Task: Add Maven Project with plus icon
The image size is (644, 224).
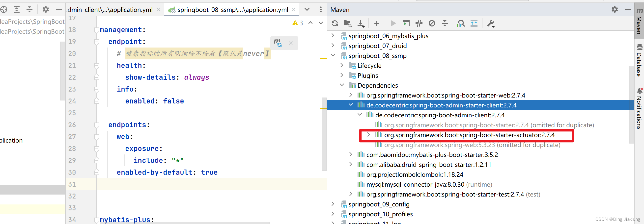Action: pyautogui.click(x=377, y=23)
